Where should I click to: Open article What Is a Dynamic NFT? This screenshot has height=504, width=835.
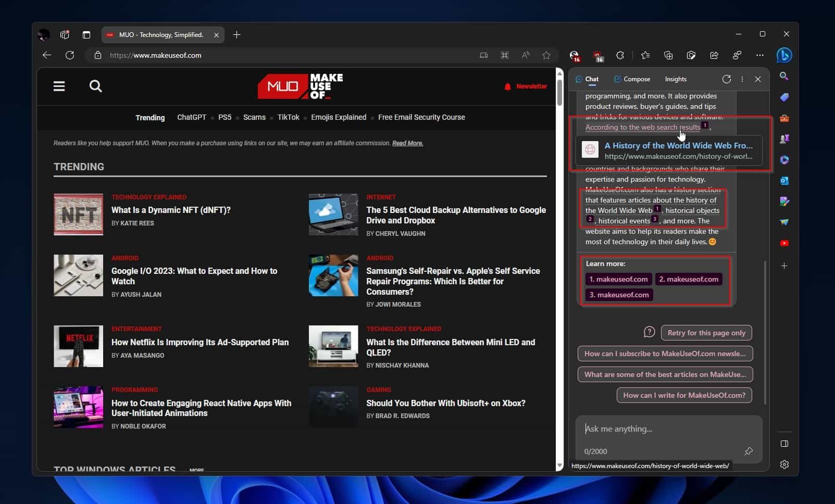171,210
